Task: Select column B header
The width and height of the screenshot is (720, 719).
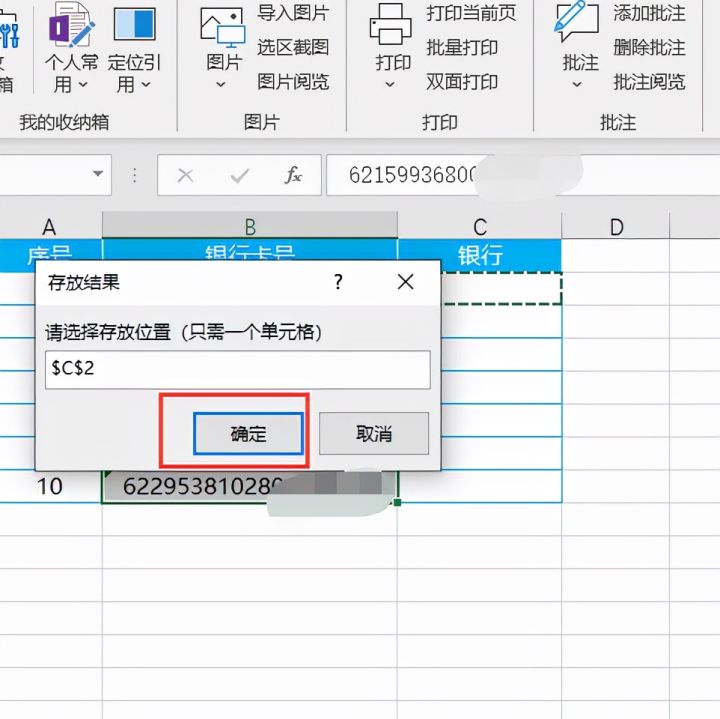Action: [x=250, y=226]
